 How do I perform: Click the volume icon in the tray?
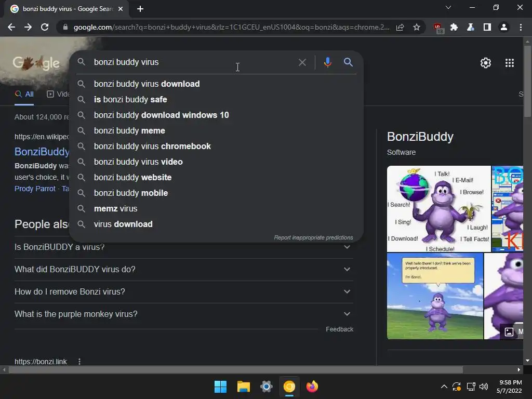click(484, 387)
